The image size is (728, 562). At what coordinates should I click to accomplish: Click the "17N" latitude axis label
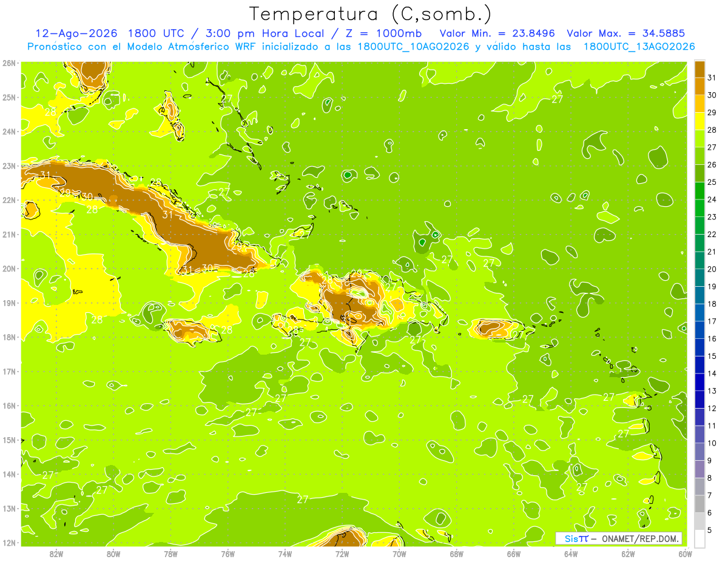pos(9,371)
